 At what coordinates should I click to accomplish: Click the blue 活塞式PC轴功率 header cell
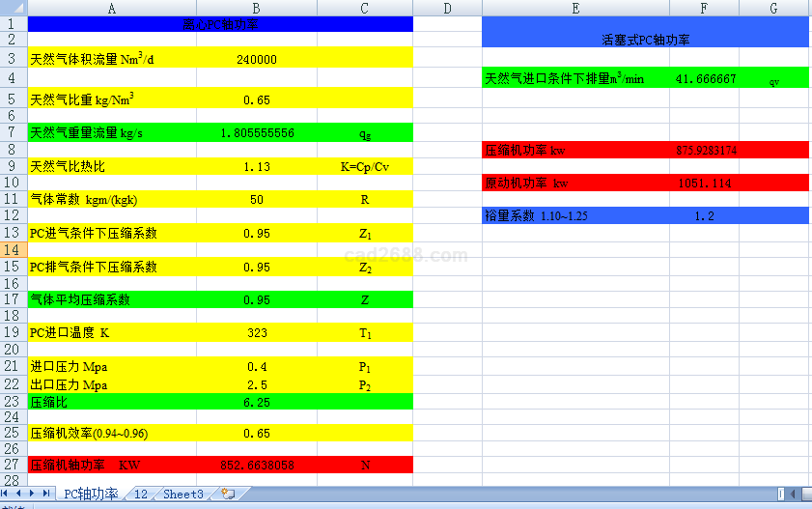click(x=644, y=40)
